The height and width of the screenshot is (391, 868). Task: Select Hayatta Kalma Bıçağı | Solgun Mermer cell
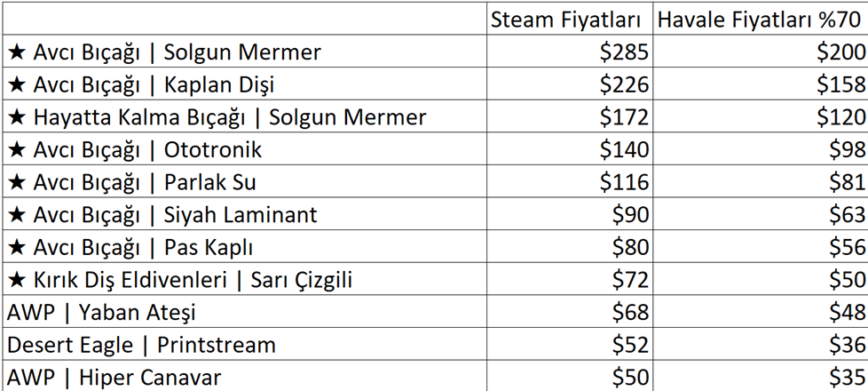click(x=244, y=116)
